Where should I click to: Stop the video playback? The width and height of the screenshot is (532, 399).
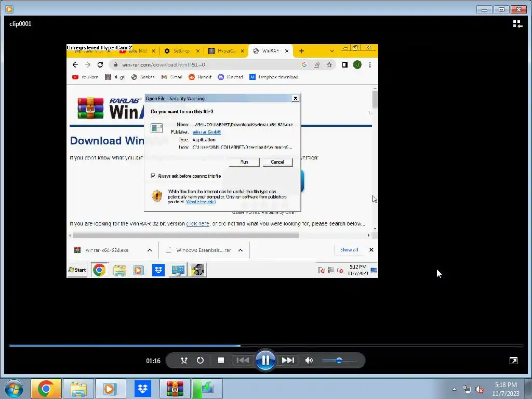click(x=221, y=361)
